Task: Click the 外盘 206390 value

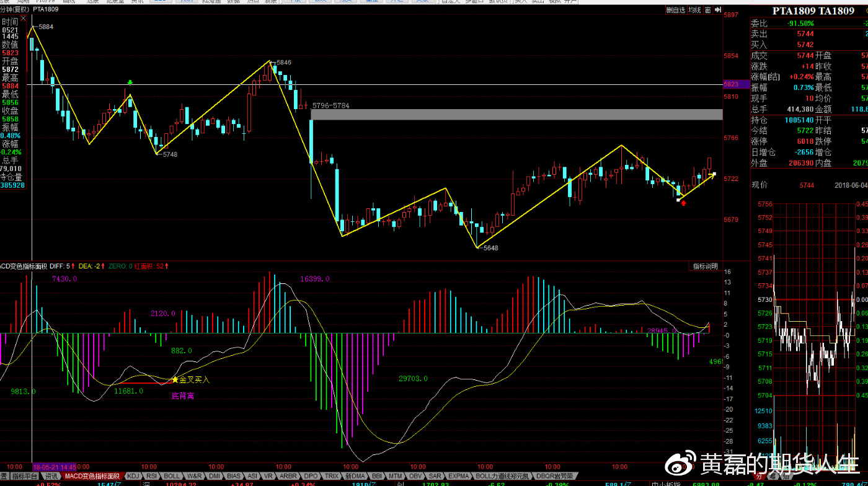Action: (801, 163)
